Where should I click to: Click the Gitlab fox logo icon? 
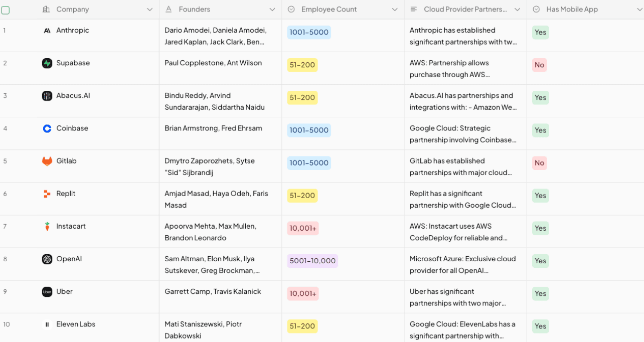47,161
